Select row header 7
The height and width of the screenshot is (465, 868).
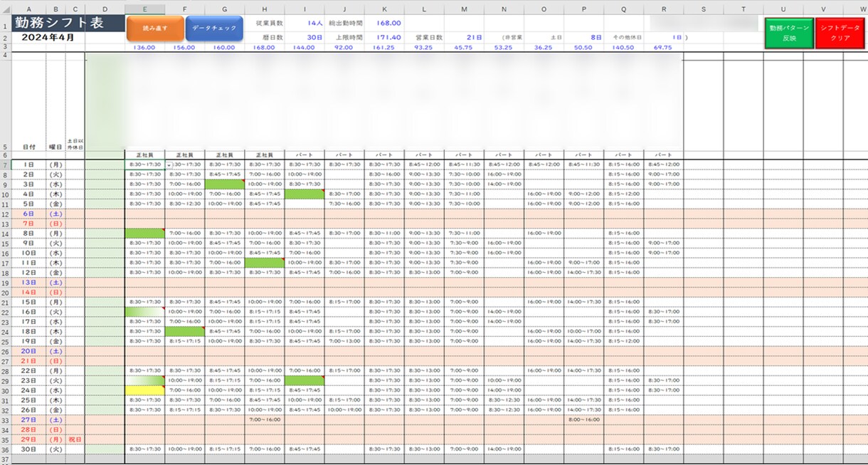click(6, 164)
